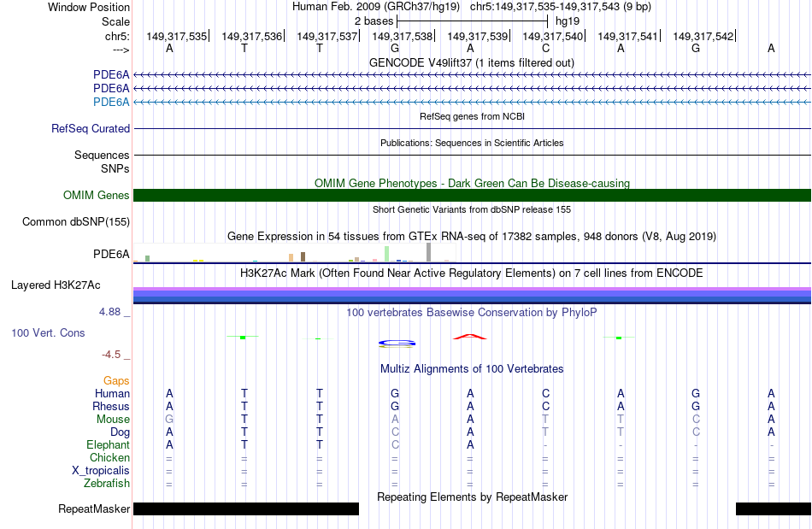Open 100 vertebrates Basewise Conservation by PhyloP title
The image size is (812, 529).
(x=472, y=312)
